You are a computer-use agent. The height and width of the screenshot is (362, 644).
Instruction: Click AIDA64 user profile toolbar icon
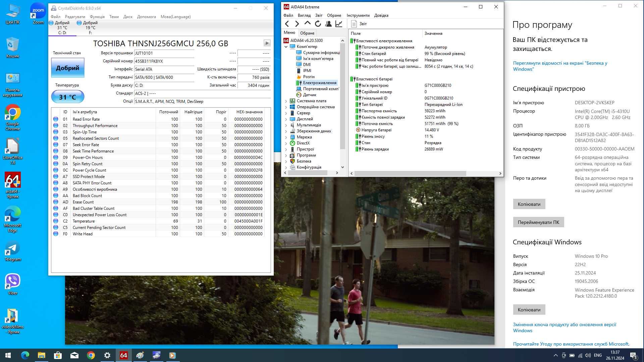click(x=328, y=24)
